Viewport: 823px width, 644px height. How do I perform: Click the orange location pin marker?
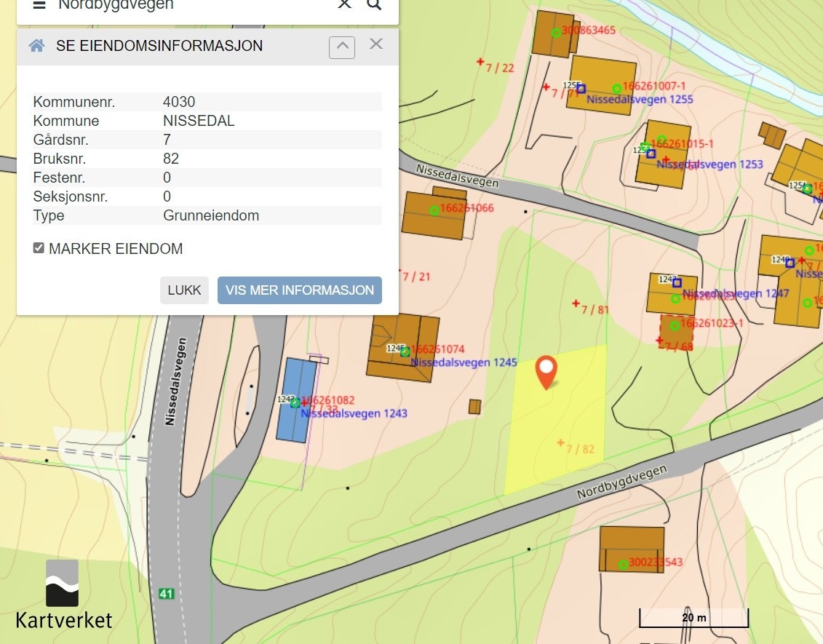point(546,371)
